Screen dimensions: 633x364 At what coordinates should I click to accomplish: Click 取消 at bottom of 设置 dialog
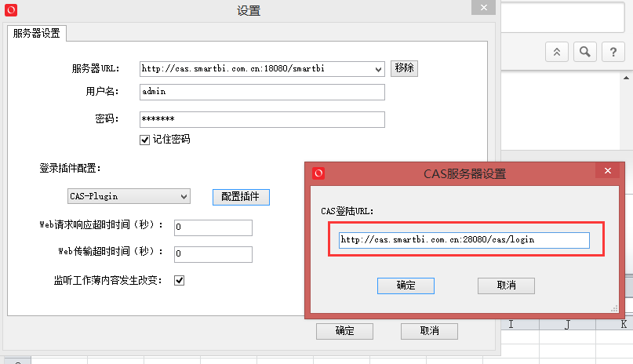pyautogui.click(x=429, y=331)
